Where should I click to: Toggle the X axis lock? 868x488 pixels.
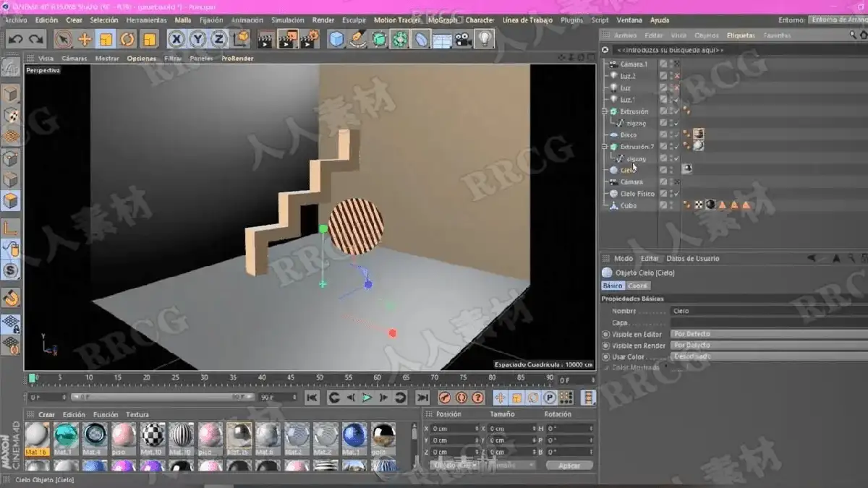[x=176, y=39]
